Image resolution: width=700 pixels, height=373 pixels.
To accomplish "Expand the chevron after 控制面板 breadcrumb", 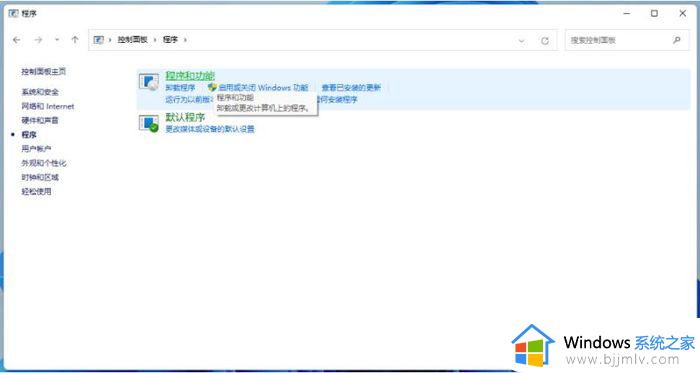I will [155, 40].
